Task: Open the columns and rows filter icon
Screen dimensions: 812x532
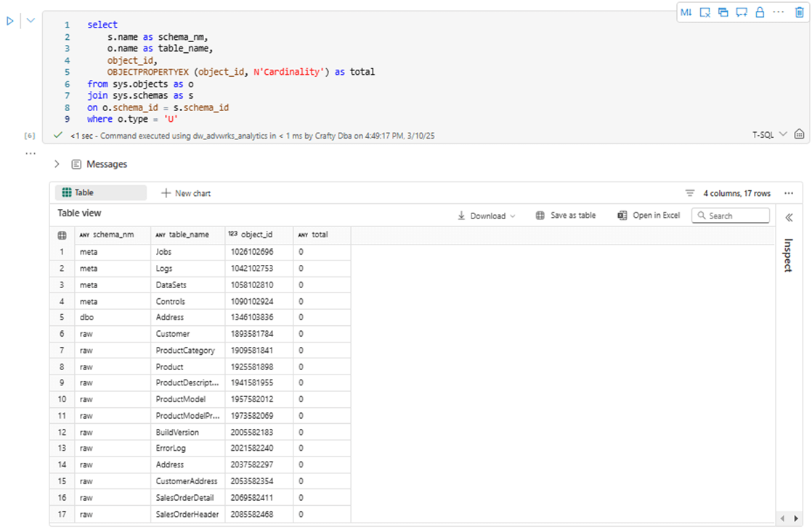Action: point(690,193)
